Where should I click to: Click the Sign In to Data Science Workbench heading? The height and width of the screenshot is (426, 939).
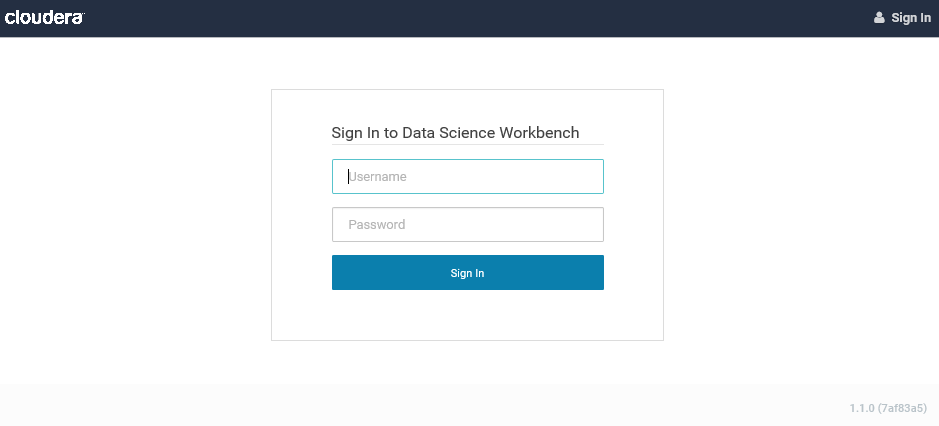(x=455, y=133)
